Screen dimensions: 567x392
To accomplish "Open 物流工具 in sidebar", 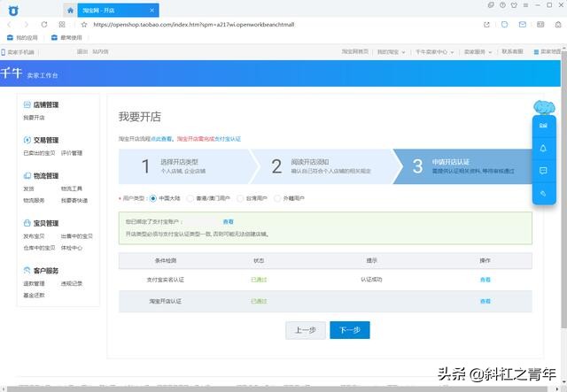I will pos(72,188).
